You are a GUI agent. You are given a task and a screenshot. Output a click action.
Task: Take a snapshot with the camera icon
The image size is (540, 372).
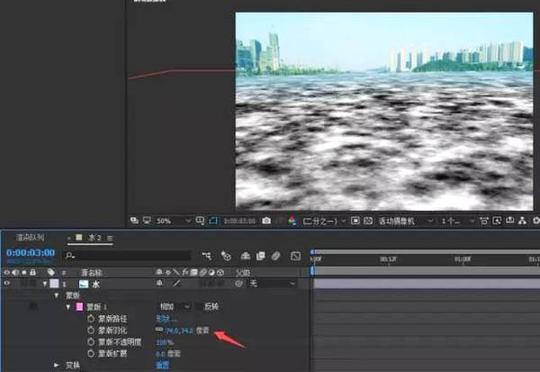(x=266, y=220)
